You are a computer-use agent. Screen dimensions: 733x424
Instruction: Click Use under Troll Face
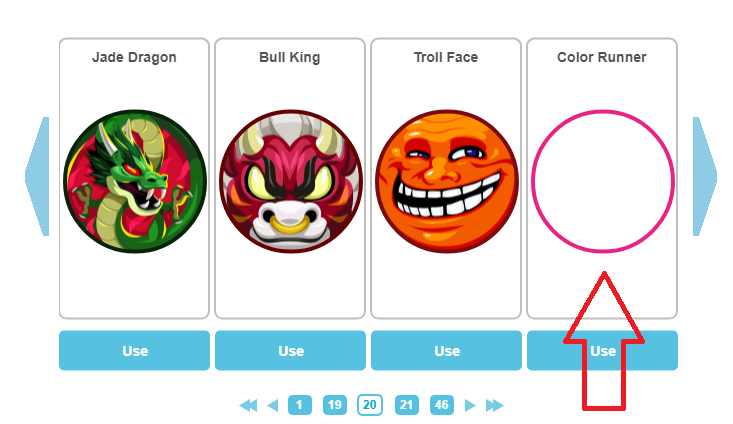point(446,351)
